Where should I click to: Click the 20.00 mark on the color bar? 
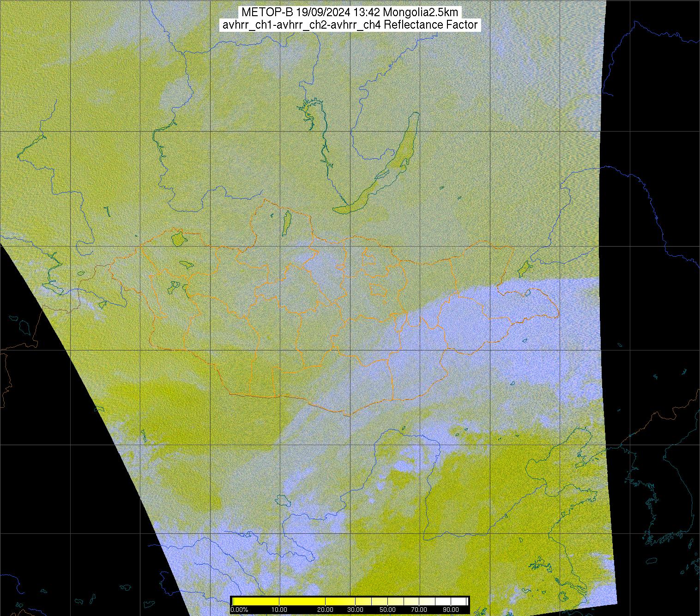pyautogui.click(x=326, y=610)
